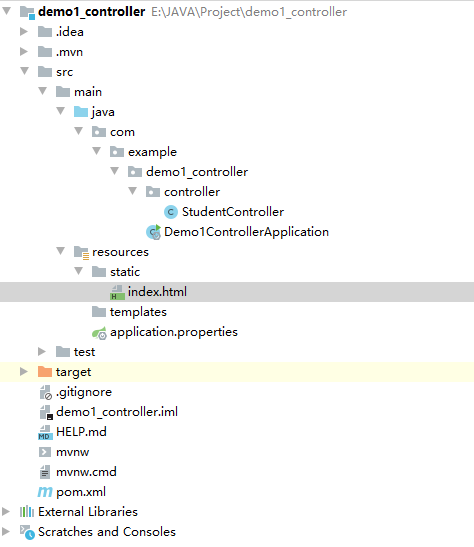
Task: Click the External Libraries icon
Action: pyautogui.click(x=27, y=512)
